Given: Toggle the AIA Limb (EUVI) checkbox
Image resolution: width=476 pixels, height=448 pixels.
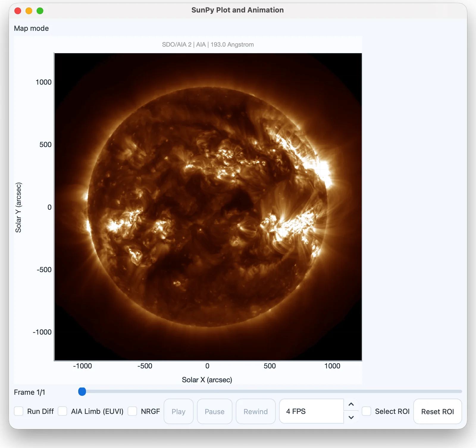Looking at the screenshot, I should tap(62, 411).
